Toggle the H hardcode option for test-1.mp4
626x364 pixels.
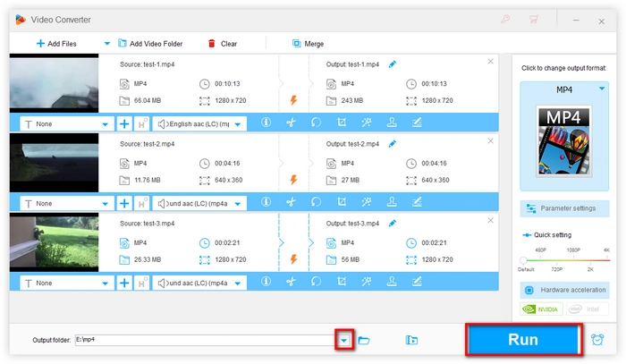tap(142, 124)
